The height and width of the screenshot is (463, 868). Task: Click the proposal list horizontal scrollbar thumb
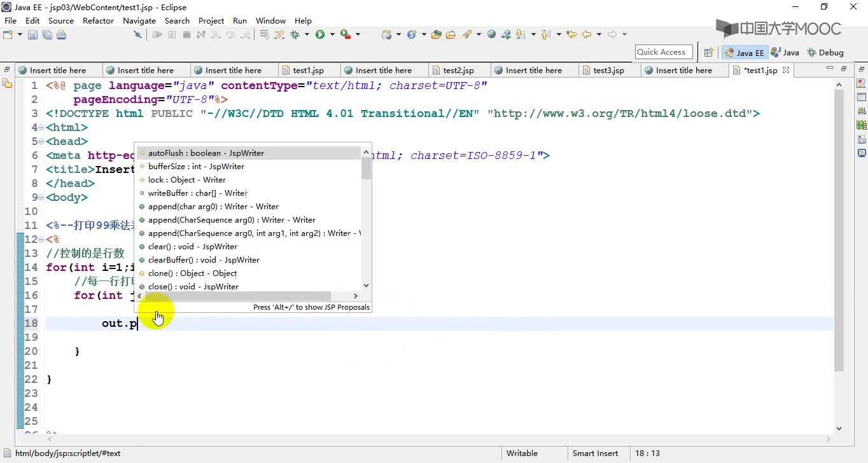point(238,296)
